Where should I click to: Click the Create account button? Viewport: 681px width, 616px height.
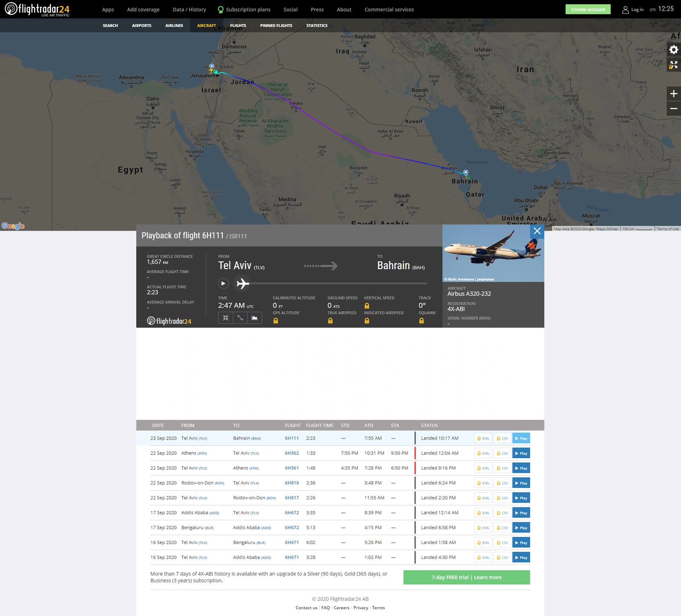(x=588, y=9)
